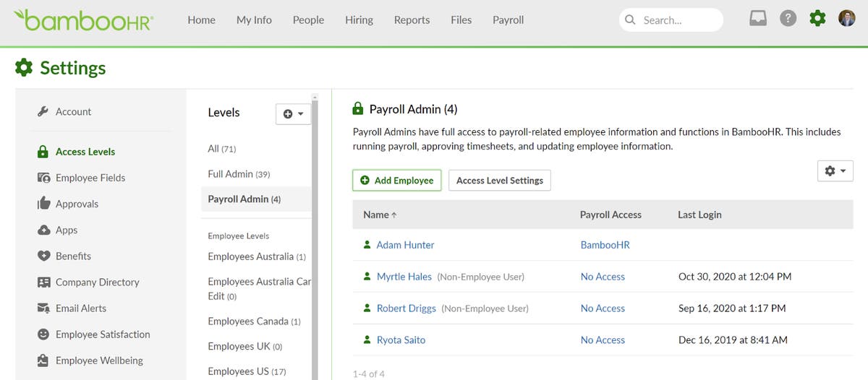The image size is (868, 380).
Task: Open the Payroll tab
Action: (x=508, y=20)
